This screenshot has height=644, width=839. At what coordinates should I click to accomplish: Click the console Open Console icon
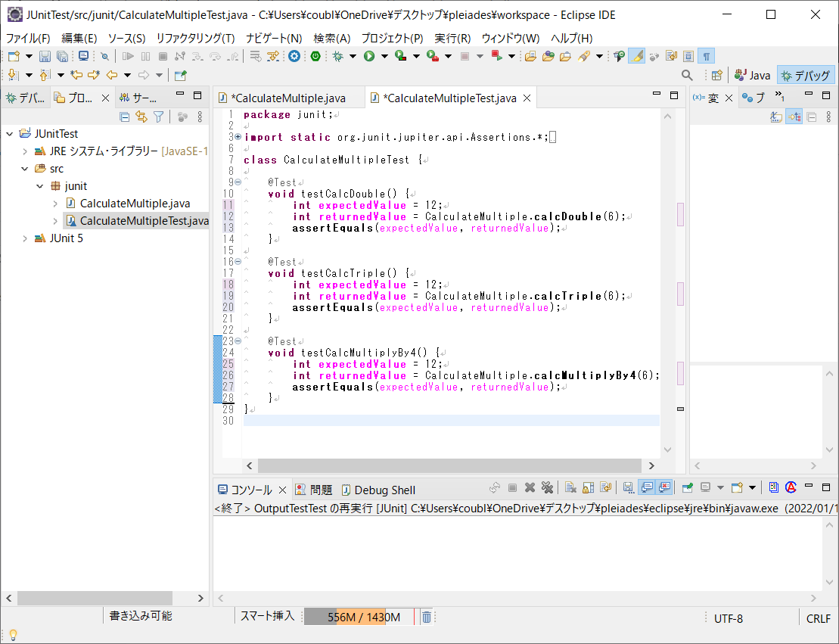pos(738,487)
